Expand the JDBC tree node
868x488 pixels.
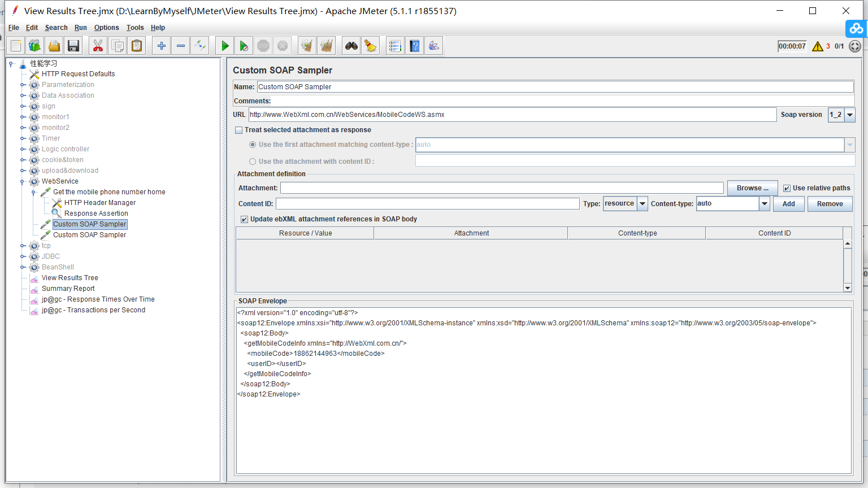[23, 256]
